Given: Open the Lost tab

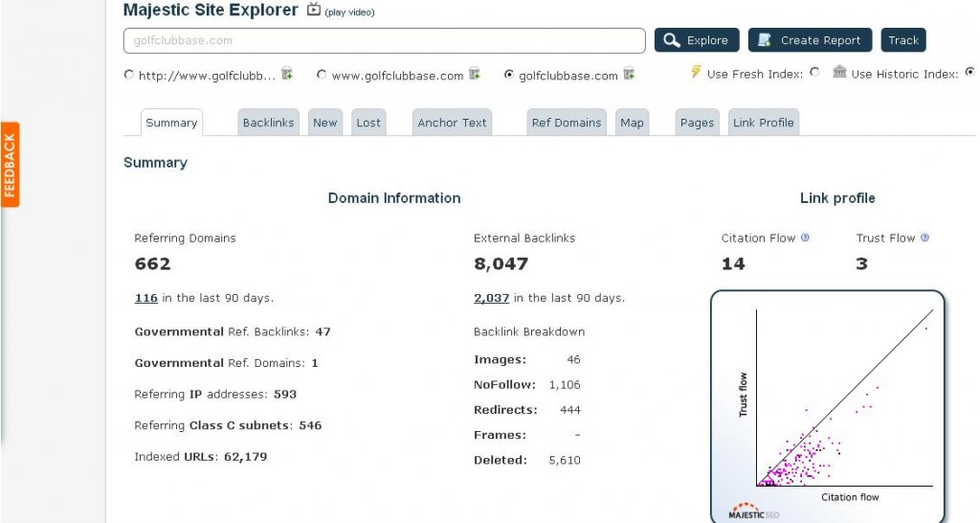Looking at the screenshot, I should pyautogui.click(x=368, y=123).
